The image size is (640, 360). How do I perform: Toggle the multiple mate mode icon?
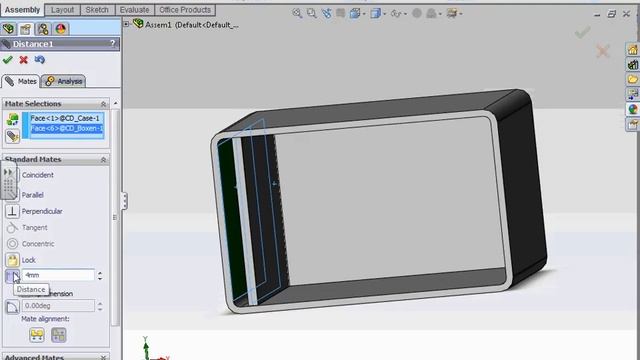(12, 136)
